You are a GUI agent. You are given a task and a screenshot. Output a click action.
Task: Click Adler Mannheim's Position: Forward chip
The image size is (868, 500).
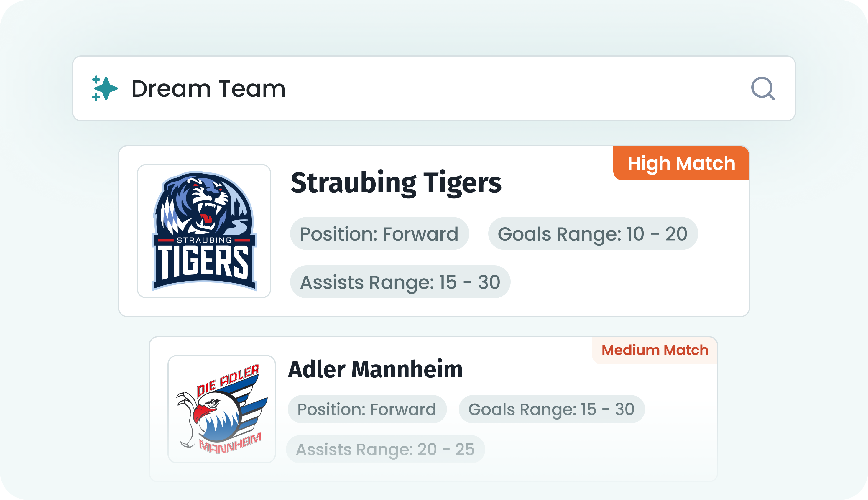367,409
